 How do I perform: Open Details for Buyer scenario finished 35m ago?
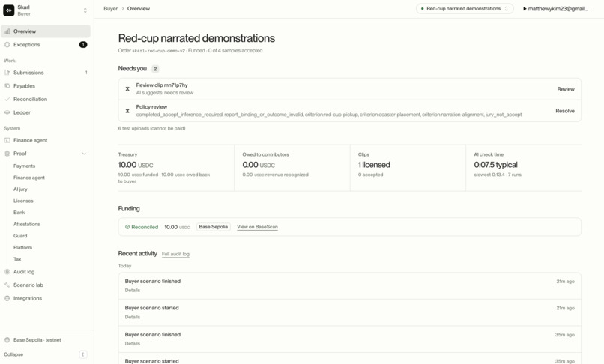point(133,344)
